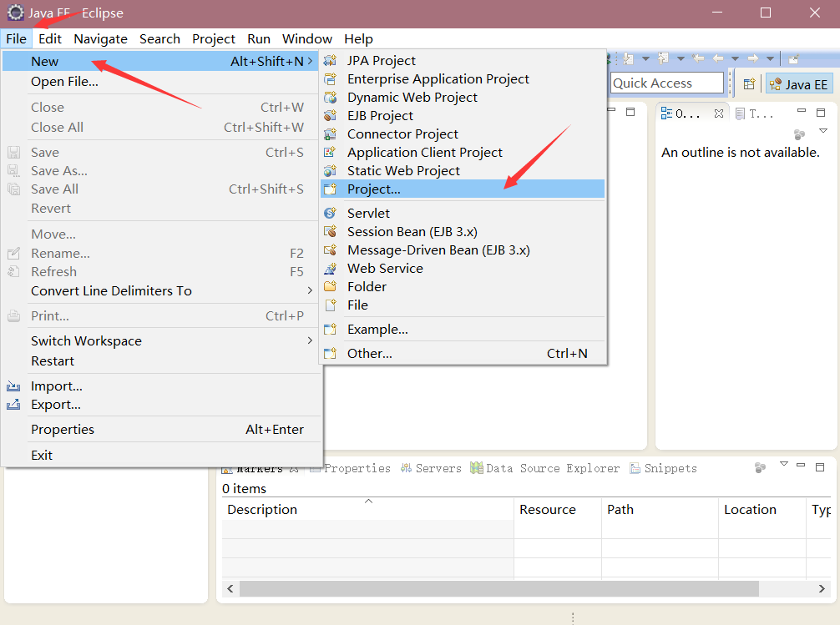The height and width of the screenshot is (625, 840).
Task: Choose Dynamic Web Project from submenu
Action: (412, 98)
